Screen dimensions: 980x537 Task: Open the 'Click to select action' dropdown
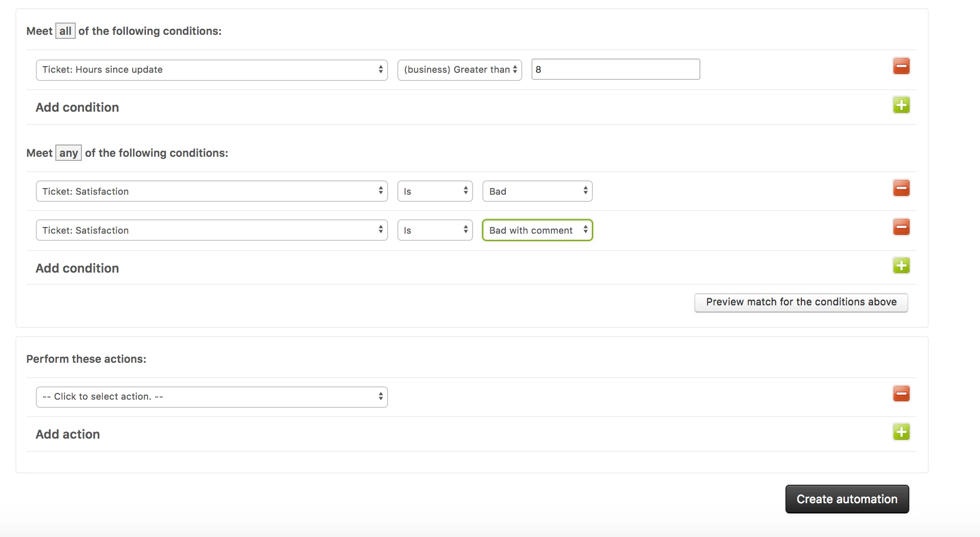coord(211,397)
